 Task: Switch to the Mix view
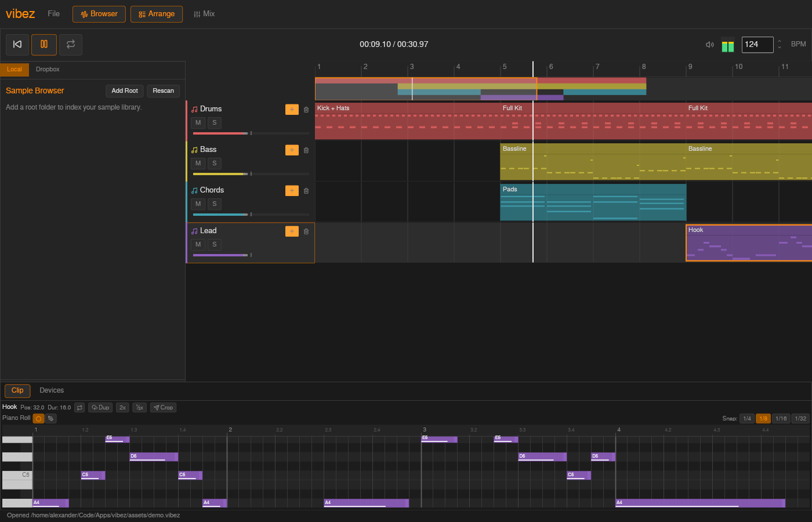pos(204,14)
